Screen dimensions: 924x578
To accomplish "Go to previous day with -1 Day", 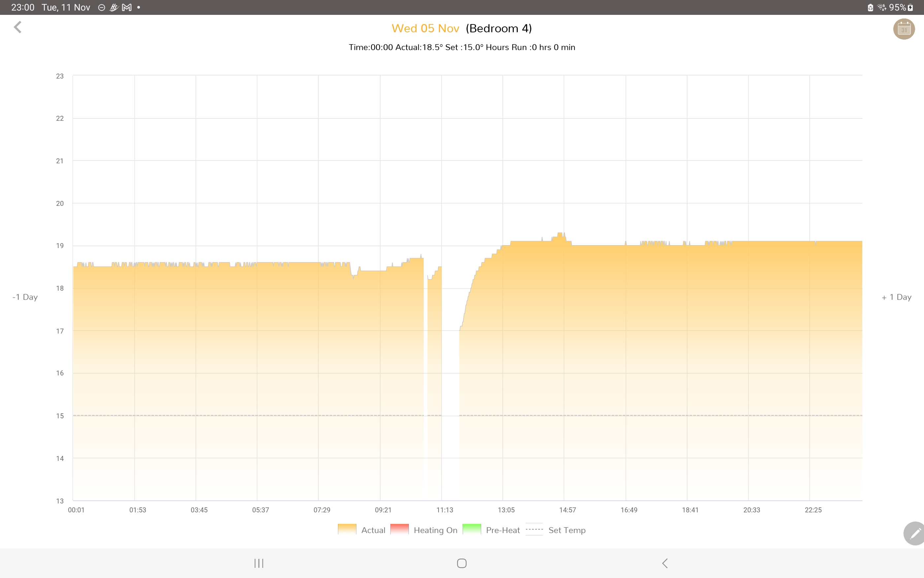I will pyautogui.click(x=25, y=297).
